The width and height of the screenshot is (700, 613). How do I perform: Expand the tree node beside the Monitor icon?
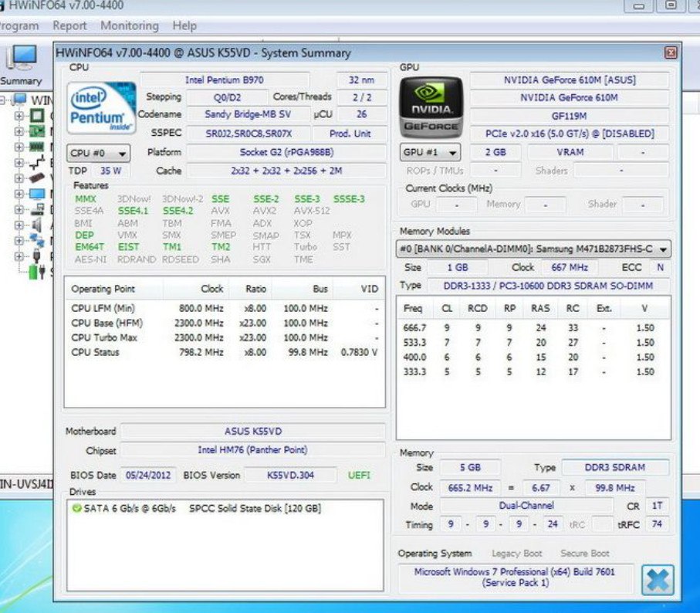point(19,194)
